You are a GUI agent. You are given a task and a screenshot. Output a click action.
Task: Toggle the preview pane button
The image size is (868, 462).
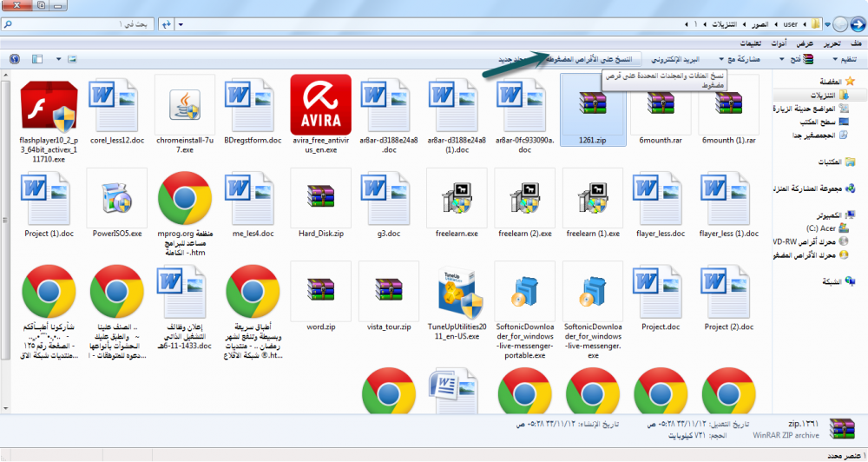point(37,59)
